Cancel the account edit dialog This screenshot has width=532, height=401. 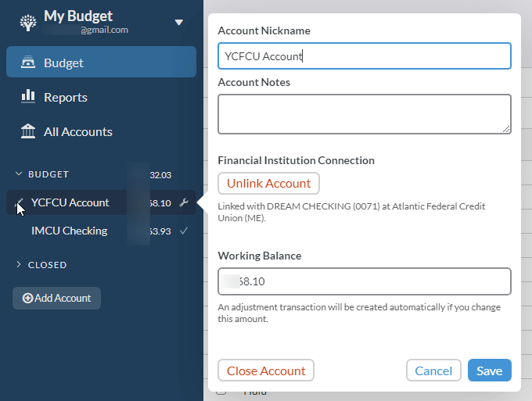(x=433, y=371)
